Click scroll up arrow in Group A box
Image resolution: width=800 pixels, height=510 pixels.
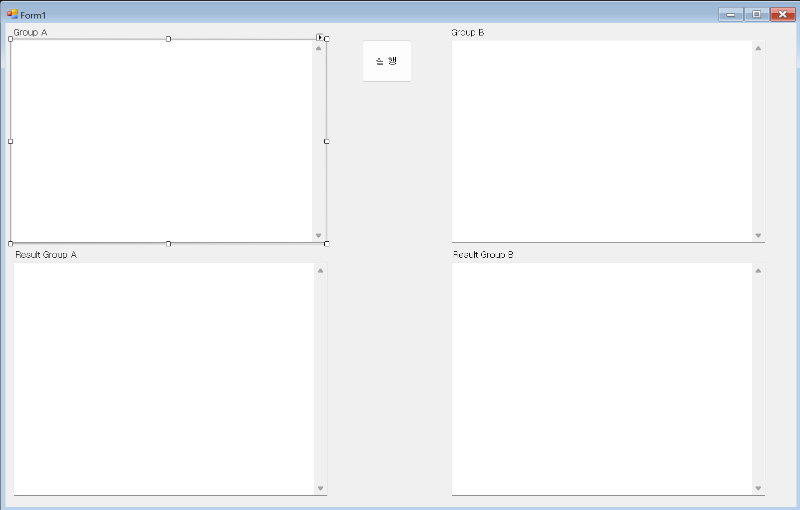pos(318,48)
